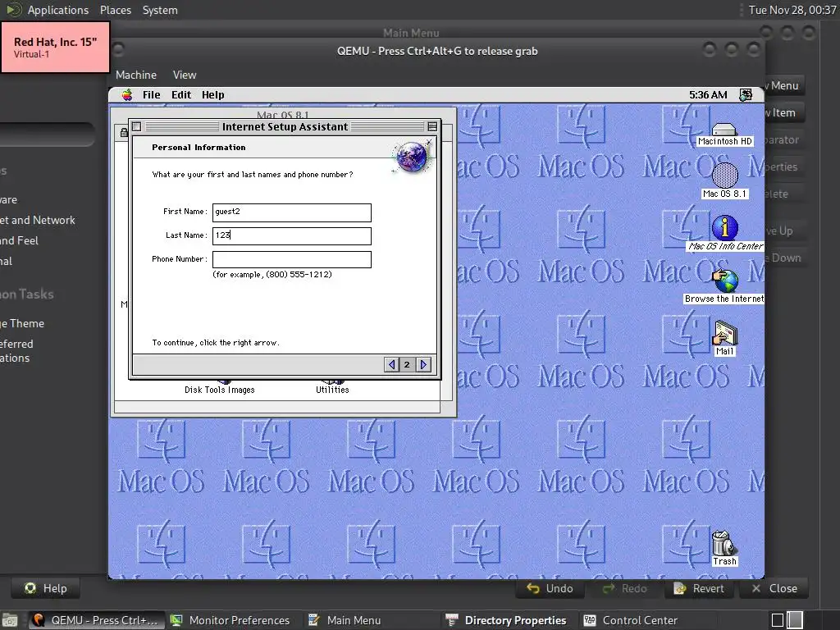Click the Close button at the bottom right
Viewport: 840px width, 630px height.
coord(774,588)
